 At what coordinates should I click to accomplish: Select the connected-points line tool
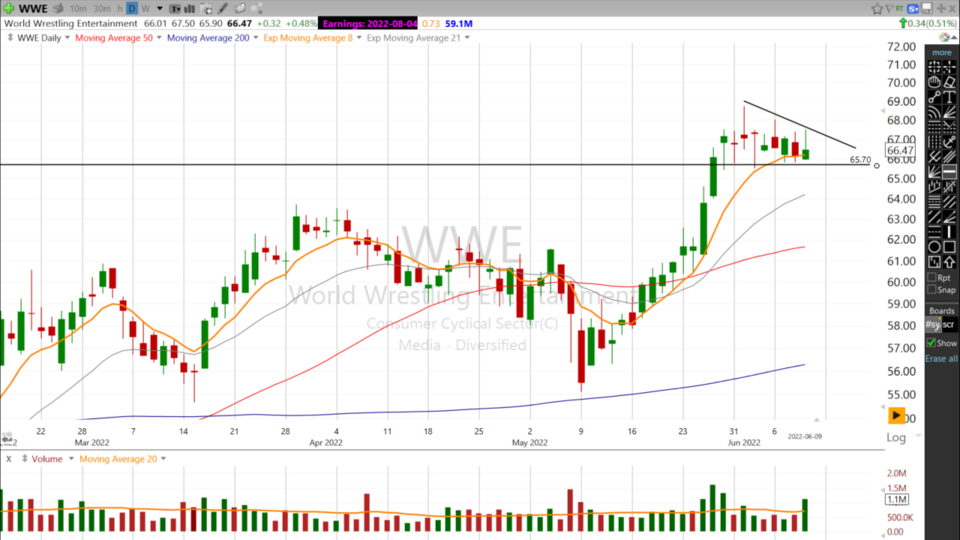coord(934,96)
